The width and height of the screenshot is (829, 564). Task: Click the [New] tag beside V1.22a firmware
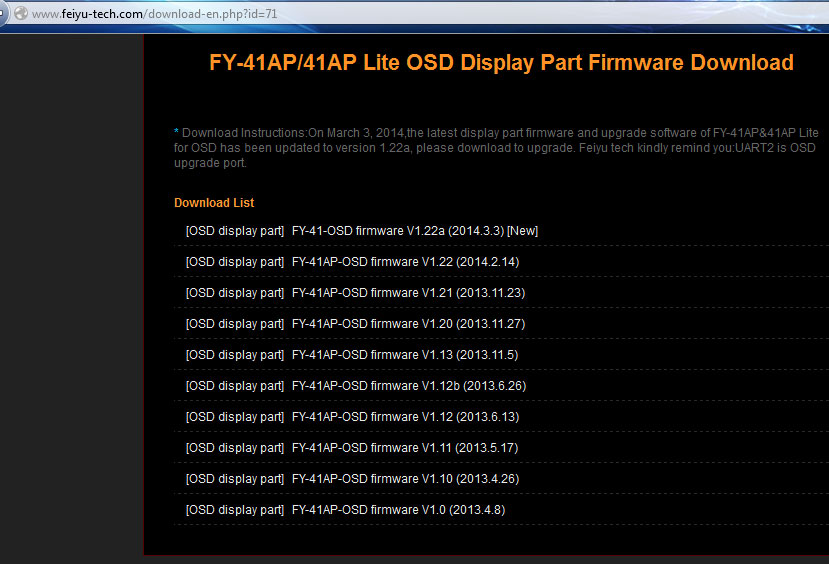click(x=522, y=231)
